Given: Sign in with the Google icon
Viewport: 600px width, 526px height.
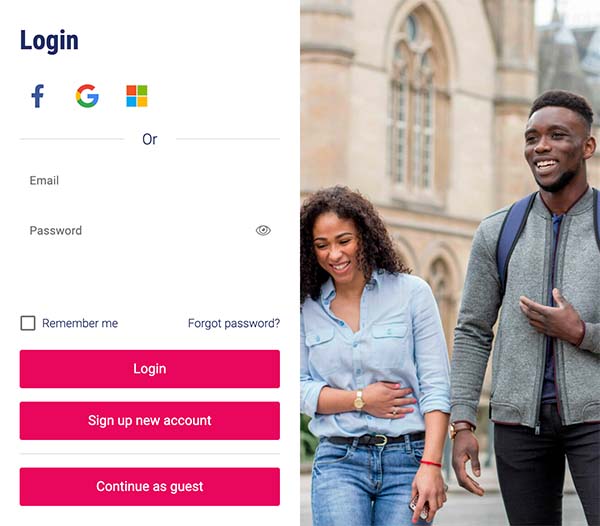Looking at the screenshot, I should click(x=87, y=96).
